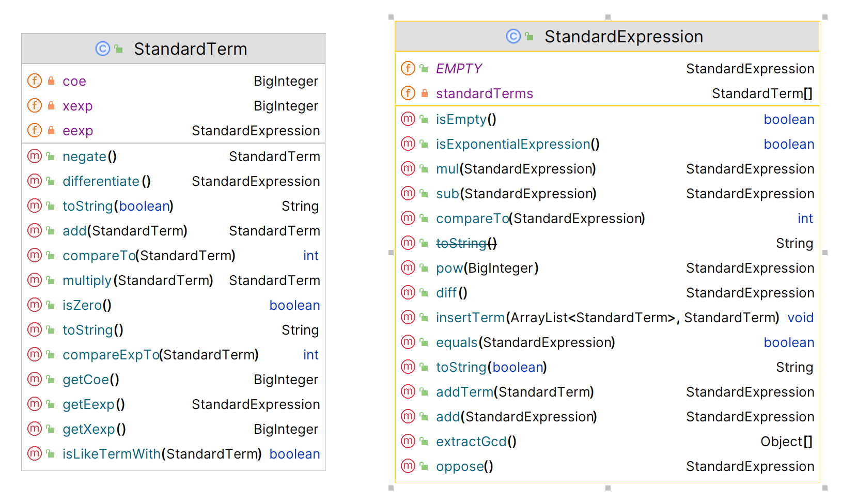The height and width of the screenshot is (504, 841).
Task: Click the method icon next to negate()
Action: coord(35,156)
